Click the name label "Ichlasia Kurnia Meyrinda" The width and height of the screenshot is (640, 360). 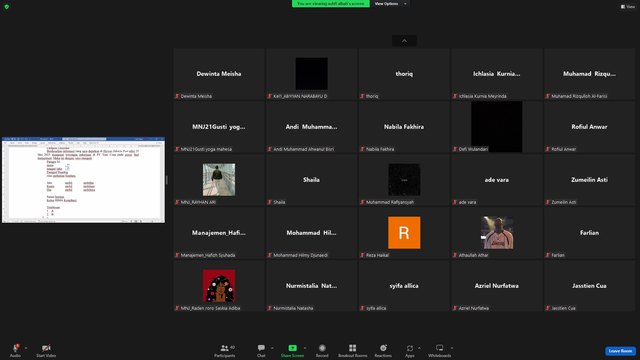click(482, 96)
